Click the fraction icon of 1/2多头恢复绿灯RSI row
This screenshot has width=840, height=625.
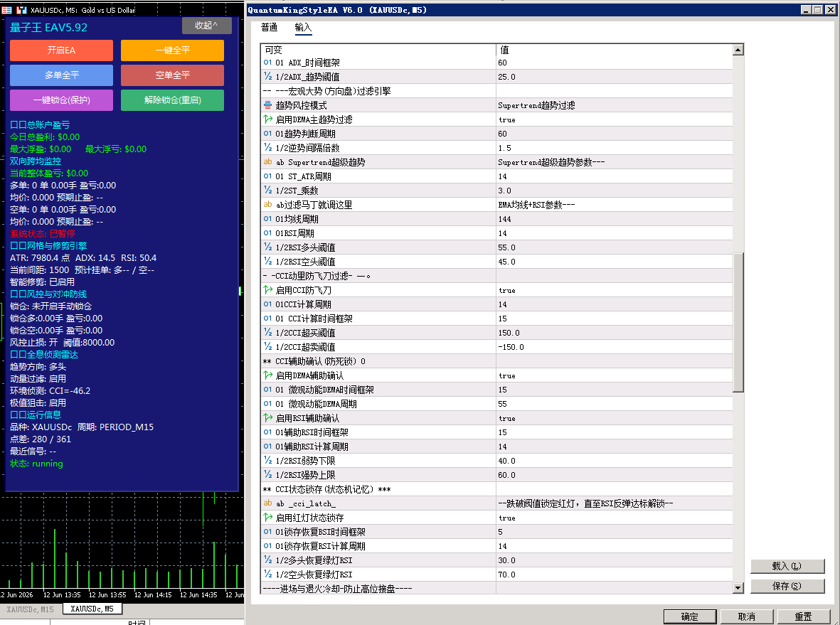pos(268,560)
